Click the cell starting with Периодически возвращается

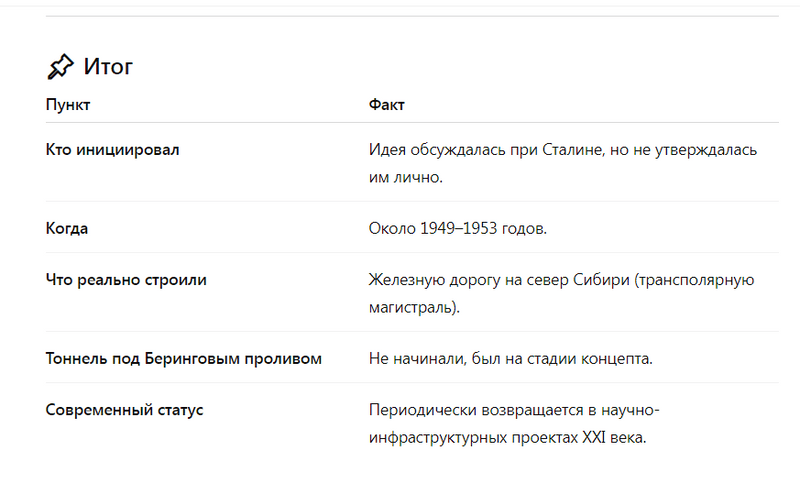[514, 423]
